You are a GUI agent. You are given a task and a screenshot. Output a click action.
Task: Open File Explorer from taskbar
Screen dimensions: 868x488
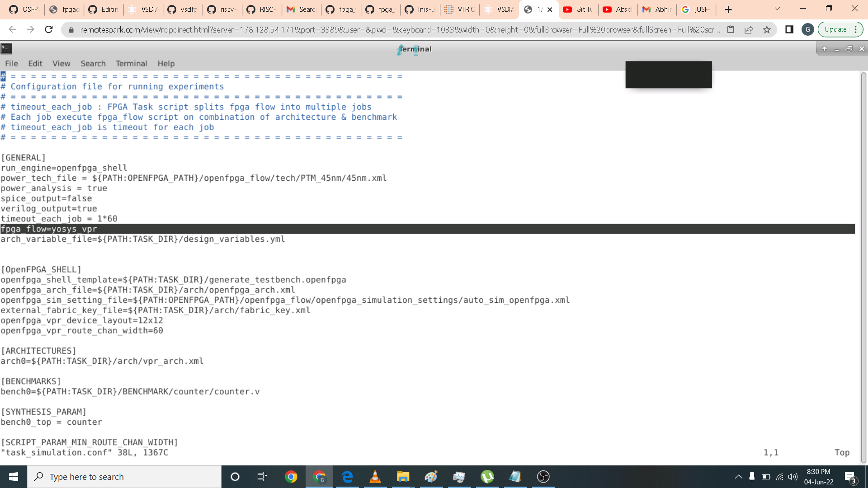click(403, 477)
